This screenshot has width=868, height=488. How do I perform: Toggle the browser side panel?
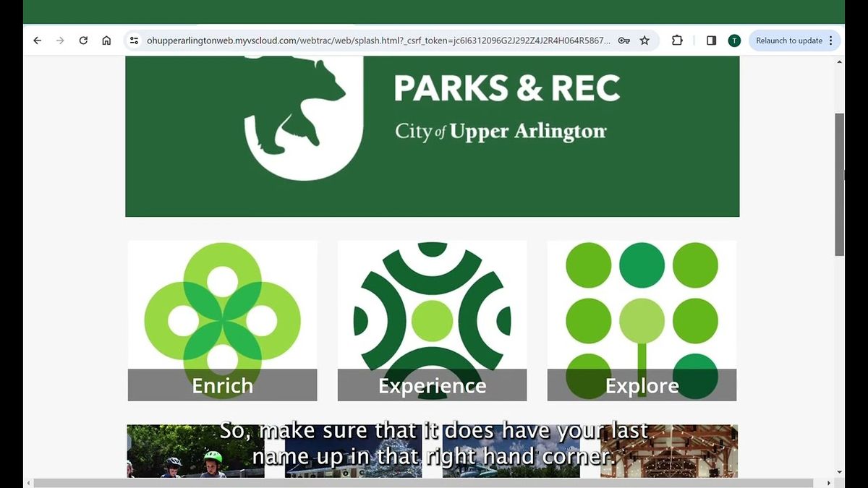pyautogui.click(x=711, y=40)
